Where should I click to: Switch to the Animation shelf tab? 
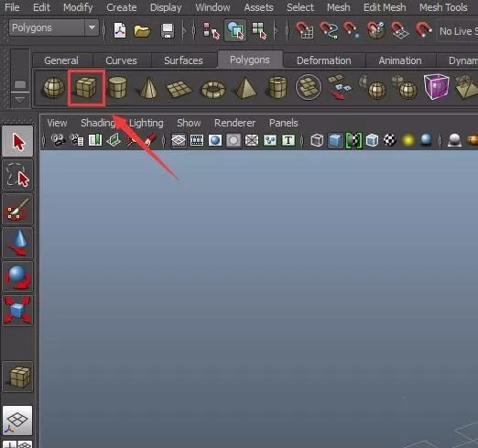point(400,60)
